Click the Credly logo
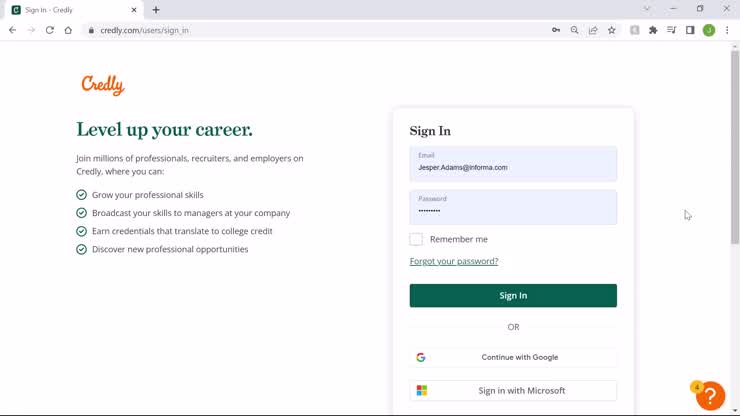 point(103,85)
